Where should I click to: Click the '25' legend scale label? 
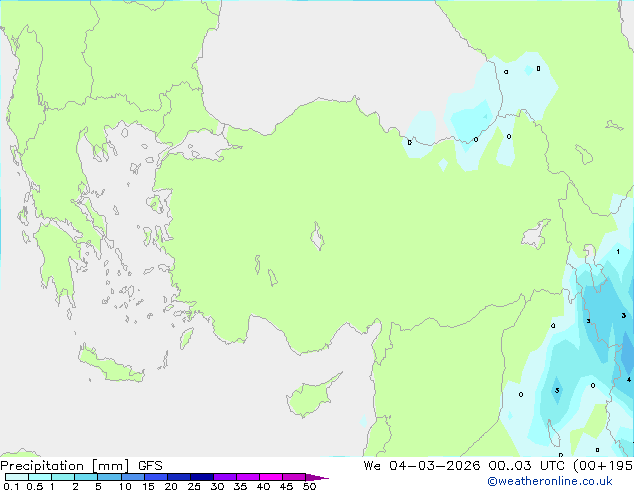tap(194, 486)
